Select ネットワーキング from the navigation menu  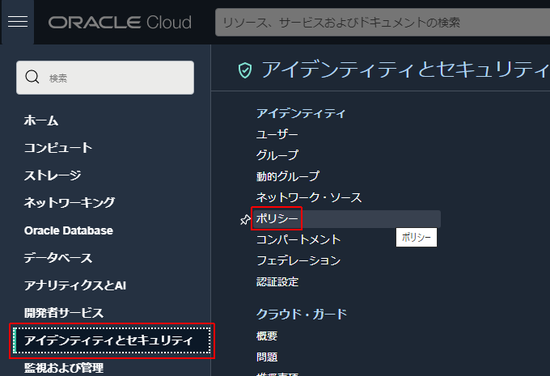[x=69, y=202]
